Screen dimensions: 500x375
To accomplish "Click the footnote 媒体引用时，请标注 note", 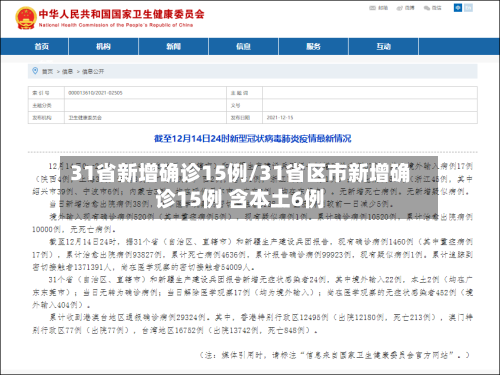I will click(x=334, y=355).
